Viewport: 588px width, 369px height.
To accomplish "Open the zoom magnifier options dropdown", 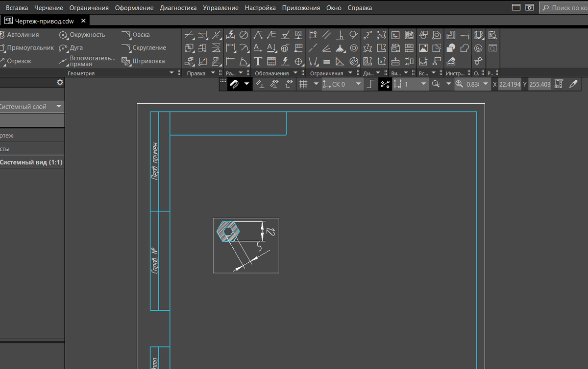I will pyautogui.click(x=448, y=84).
